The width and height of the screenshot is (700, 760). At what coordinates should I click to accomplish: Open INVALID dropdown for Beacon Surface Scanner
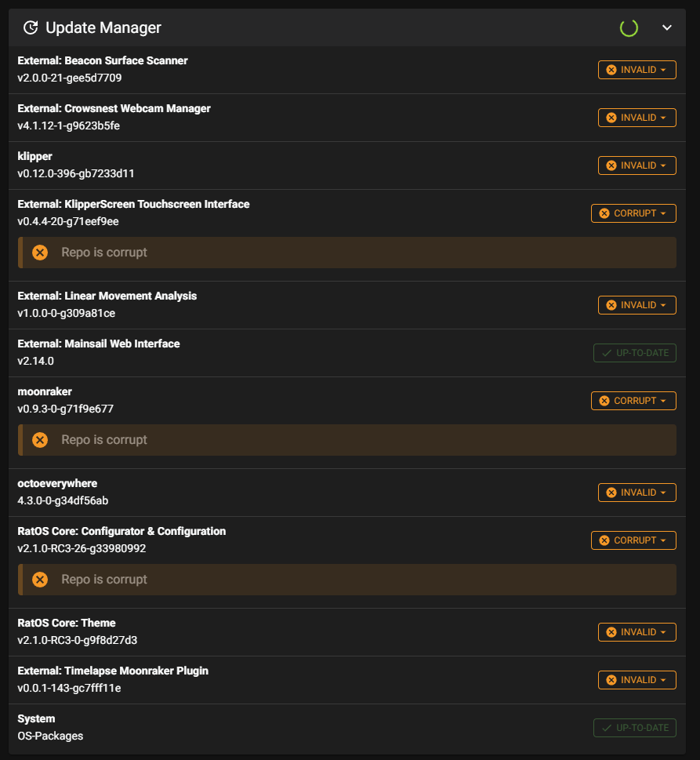tap(637, 70)
